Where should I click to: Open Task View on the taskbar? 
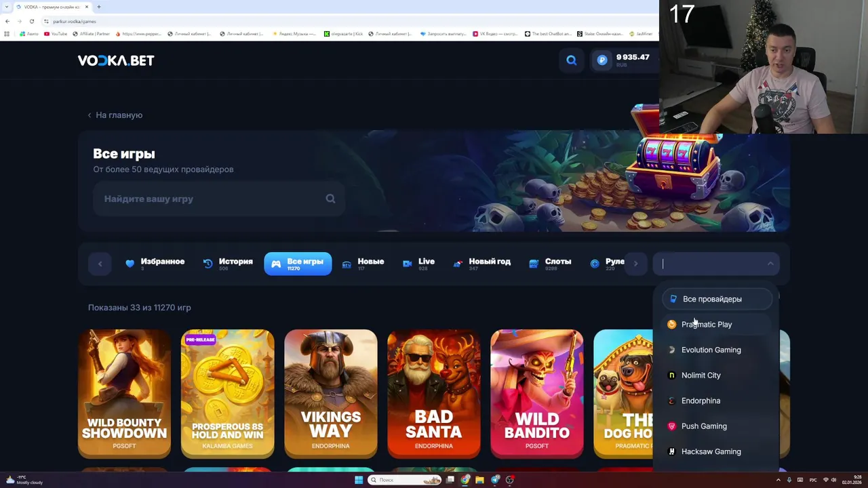[450, 480]
